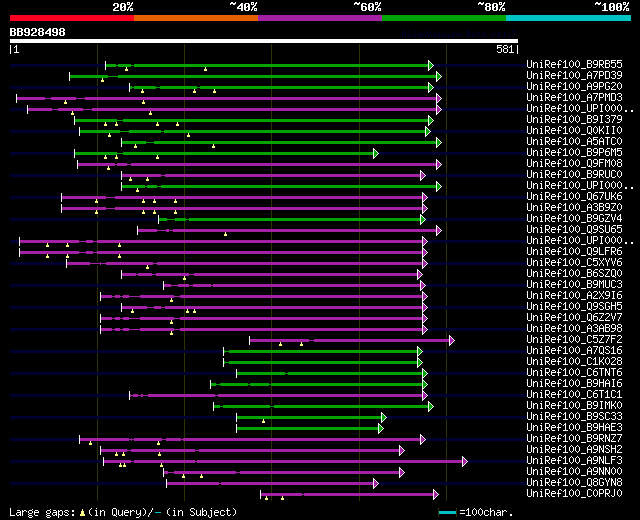This screenshot has width=640, height=520.
Task: Open hit UniRef100_Q0KII0
Action: click(574, 131)
